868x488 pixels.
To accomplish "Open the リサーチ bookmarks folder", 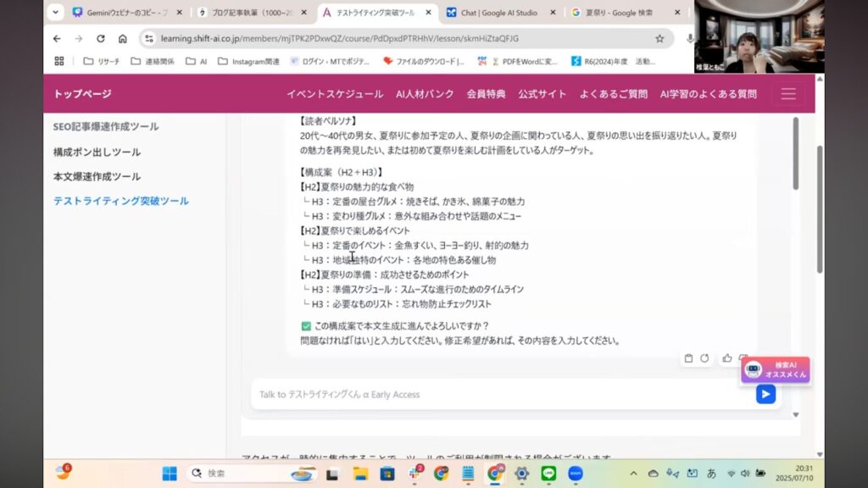I will point(102,61).
